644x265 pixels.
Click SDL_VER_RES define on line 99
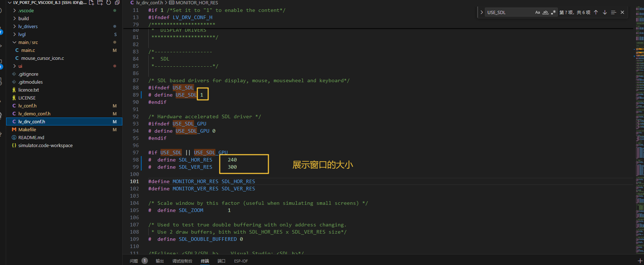(196, 167)
